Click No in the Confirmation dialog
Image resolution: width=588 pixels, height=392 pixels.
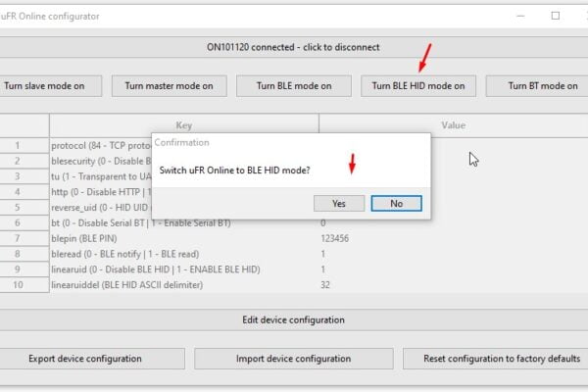396,203
